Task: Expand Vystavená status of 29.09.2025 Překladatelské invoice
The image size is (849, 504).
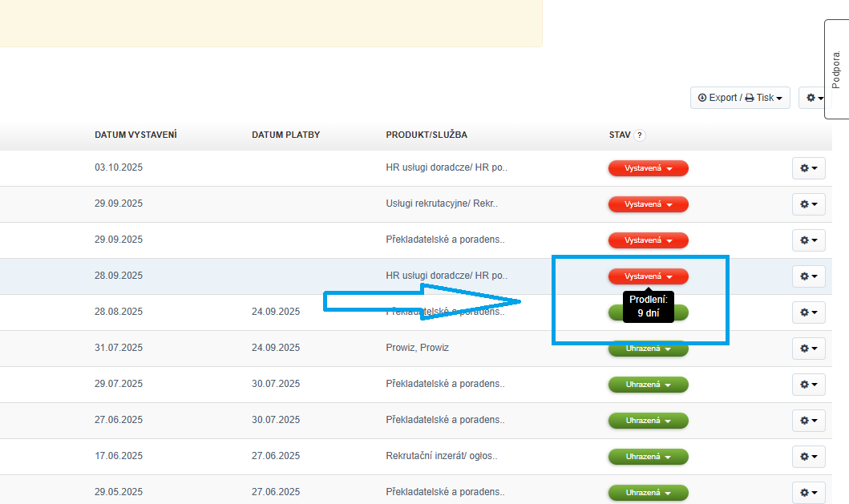Action: click(x=648, y=240)
